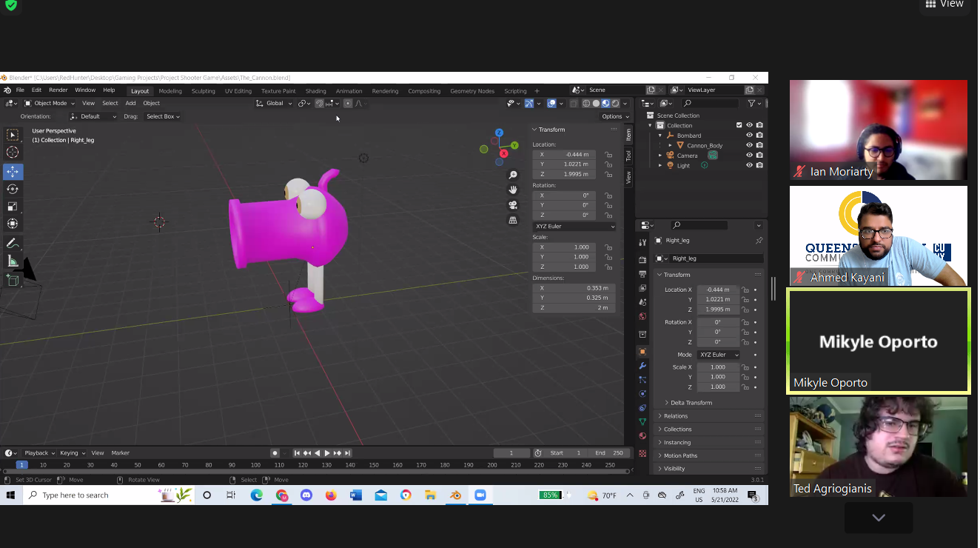The image size is (980, 548).
Task: Open the Keying menu in timeline
Action: (x=72, y=453)
